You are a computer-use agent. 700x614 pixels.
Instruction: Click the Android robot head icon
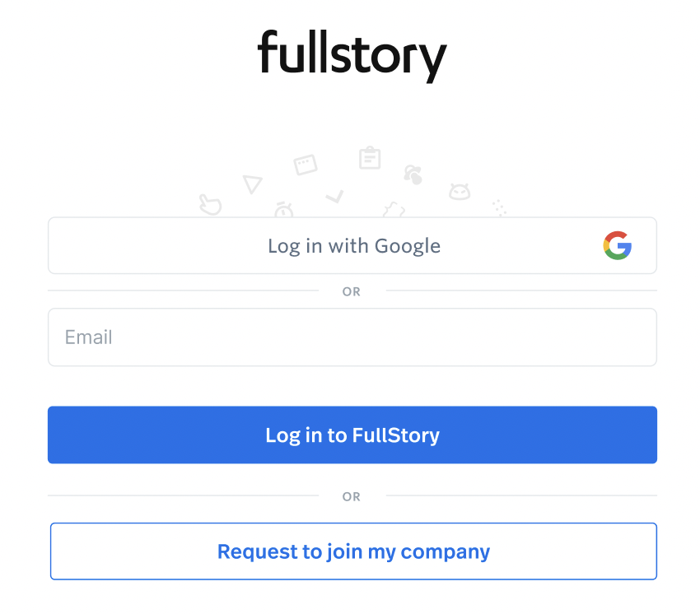point(459,192)
